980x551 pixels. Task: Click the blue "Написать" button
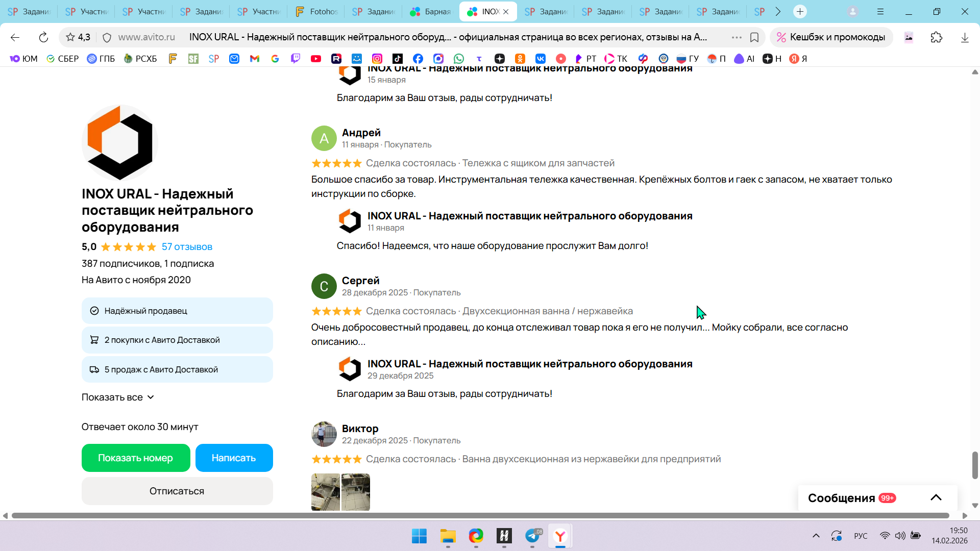click(234, 458)
